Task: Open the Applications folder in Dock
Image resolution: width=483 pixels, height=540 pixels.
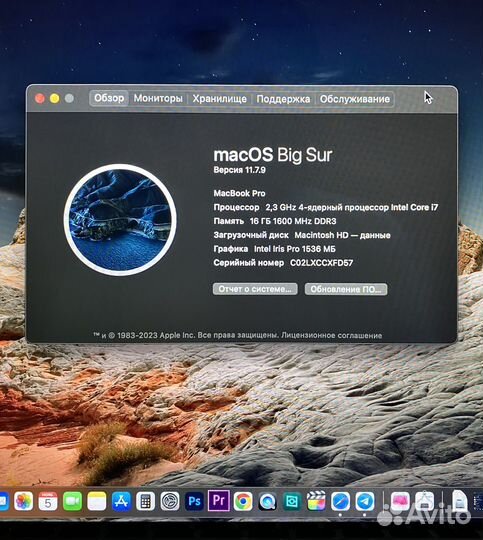Action: click(x=424, y=501)
